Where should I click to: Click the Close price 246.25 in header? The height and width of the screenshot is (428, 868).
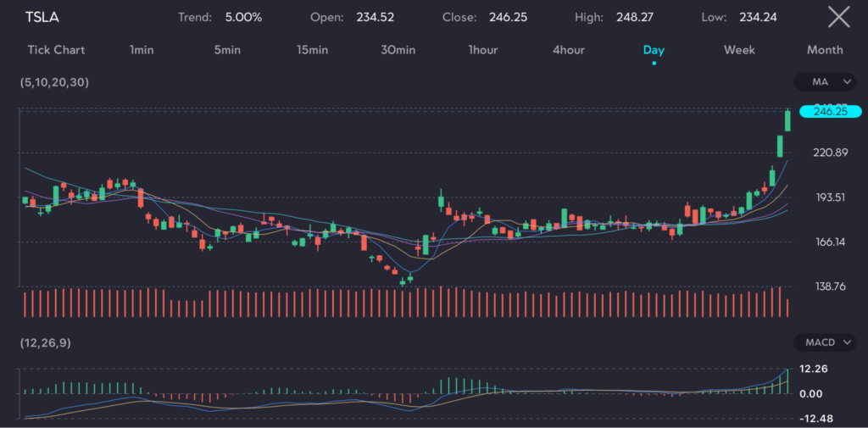click(509, 17)
